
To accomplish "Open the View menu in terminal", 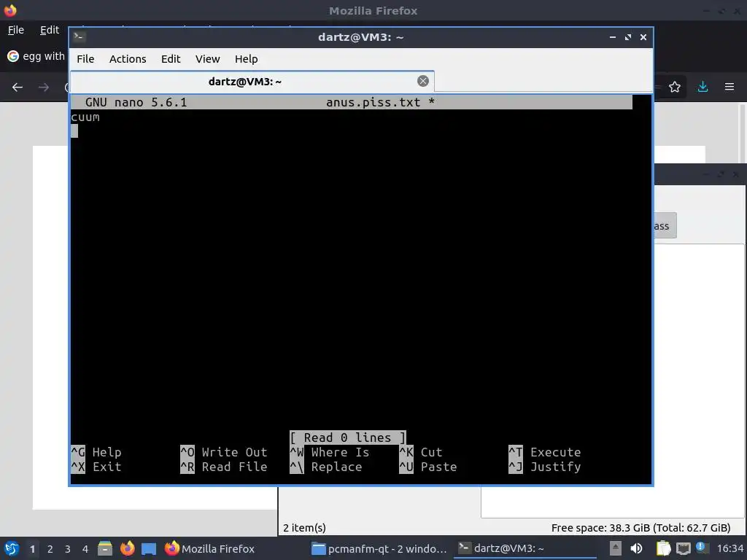I will [x=208, y=59].
